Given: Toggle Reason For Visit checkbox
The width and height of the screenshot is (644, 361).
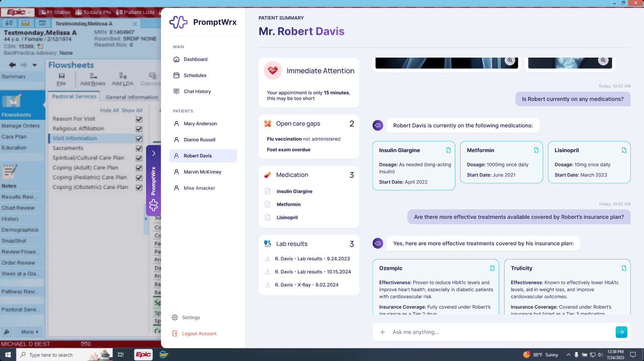Looking at the screenshot, I should (x=139, y=119).
